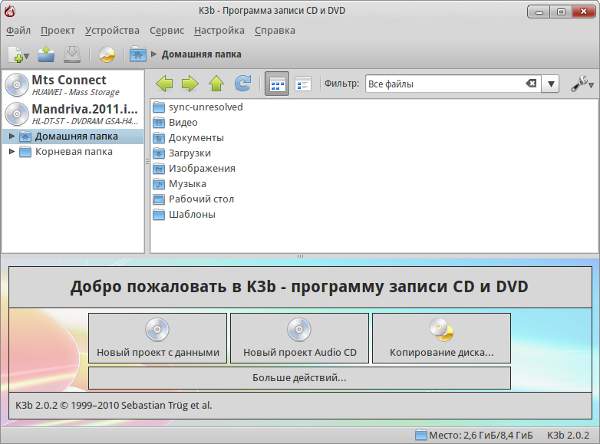Go back with the left arrow
This screenshot has height=444, width=600.
pyautogui.click(x=165, y=84)
